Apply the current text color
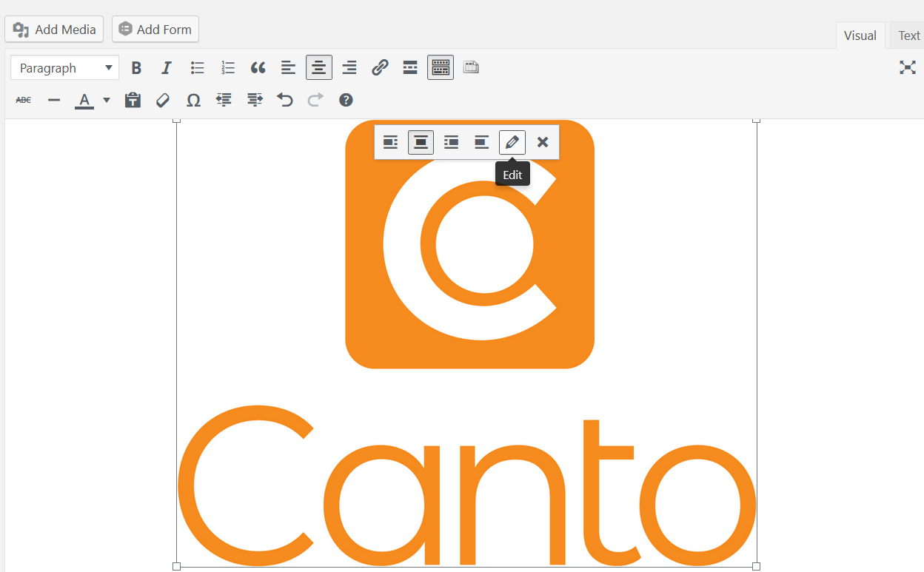The height and width of the screenshot is (572, 924). [x=84, y=100]
